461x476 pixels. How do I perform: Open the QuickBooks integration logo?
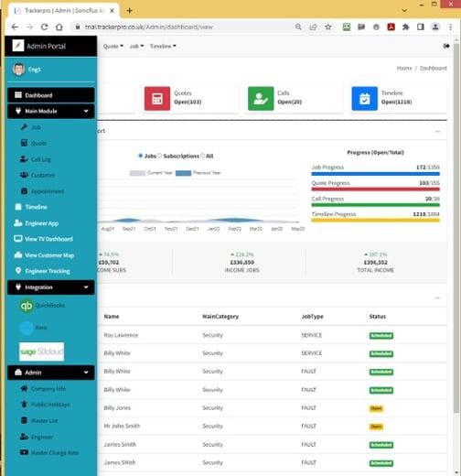click(x=27, y=306)
